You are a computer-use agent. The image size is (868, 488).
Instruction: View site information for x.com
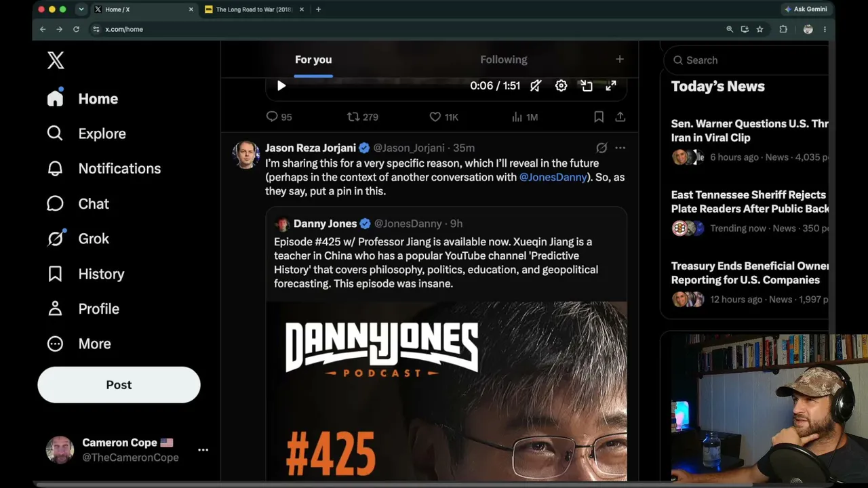click(96, 29)
